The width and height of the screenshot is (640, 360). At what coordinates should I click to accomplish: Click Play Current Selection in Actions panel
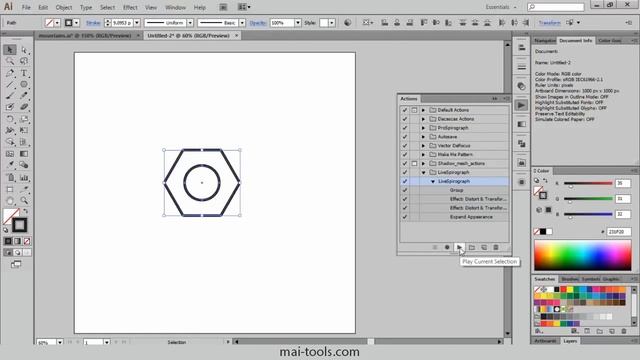click(459, 247)
